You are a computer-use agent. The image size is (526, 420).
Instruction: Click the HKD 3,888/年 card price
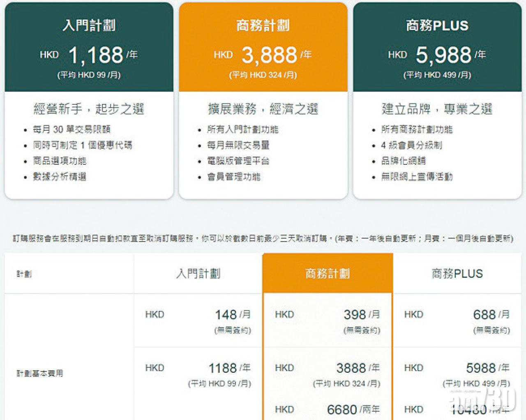[263, 55]
